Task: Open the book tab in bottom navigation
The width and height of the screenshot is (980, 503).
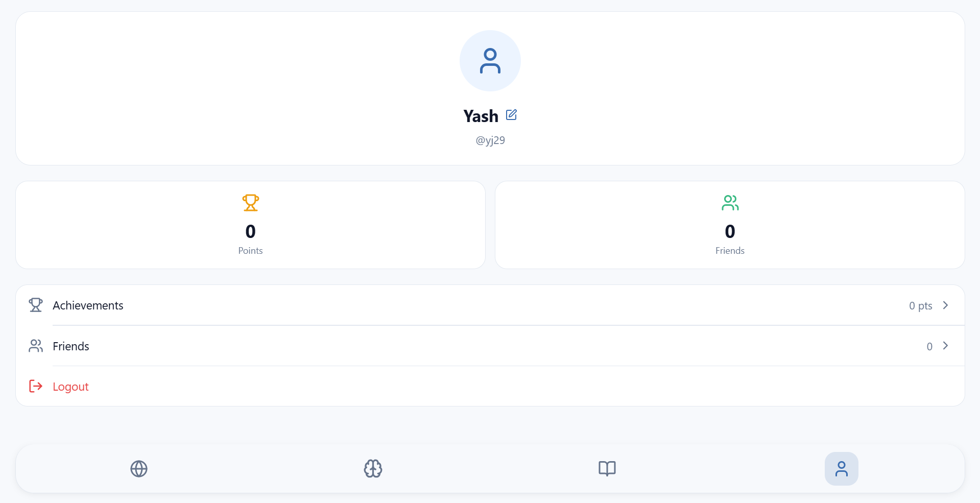Action: coord(607,469)
